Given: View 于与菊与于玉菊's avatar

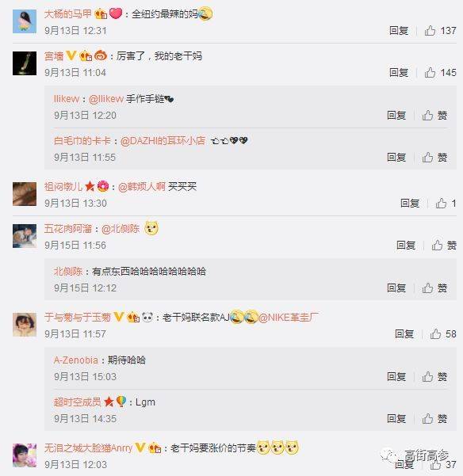Looking at the screenshot, I should pyautogui.click(x=25, y=325).
